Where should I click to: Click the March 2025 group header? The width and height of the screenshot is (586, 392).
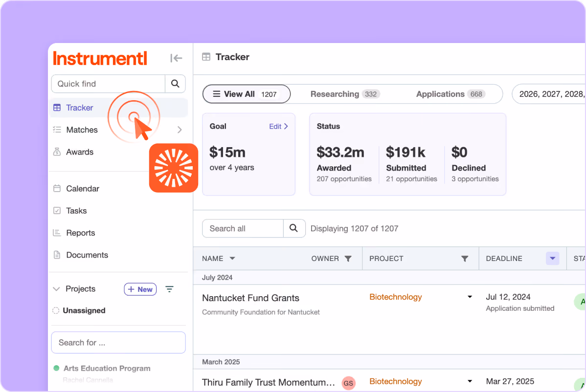tap(221, 362)
